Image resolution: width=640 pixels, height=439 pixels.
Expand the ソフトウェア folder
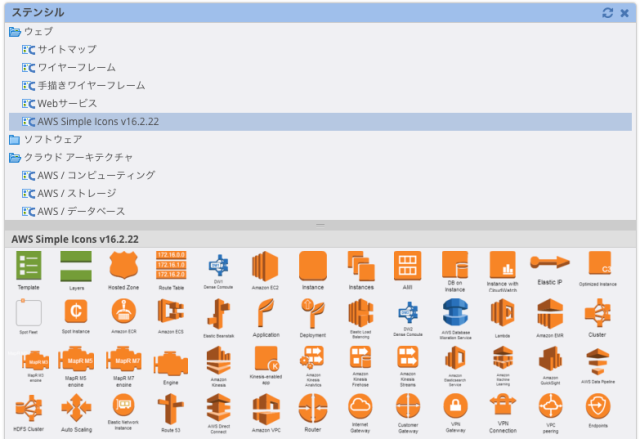click(x=15, y=140)
